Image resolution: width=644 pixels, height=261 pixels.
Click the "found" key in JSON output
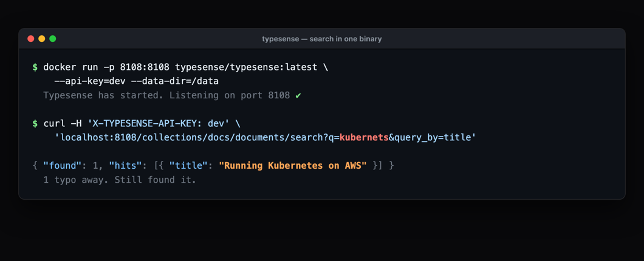(x=63, y=166)
